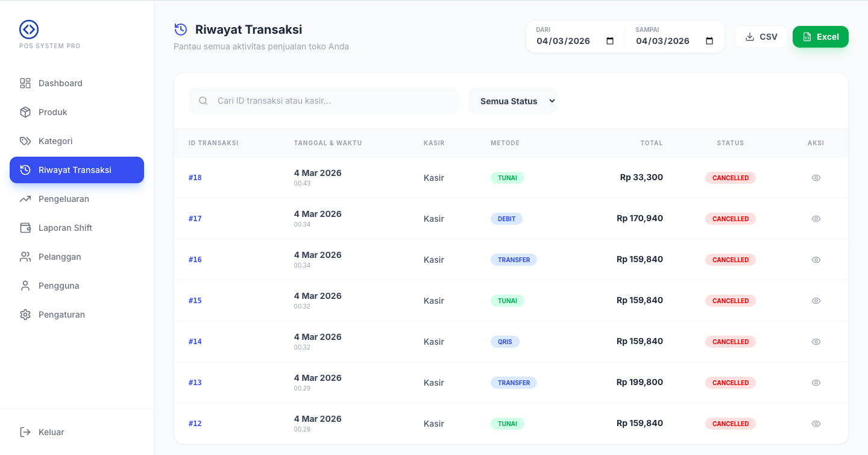Click the Keluar logout icon
This screenshot has height=455, width=868.
coord(25,432)
